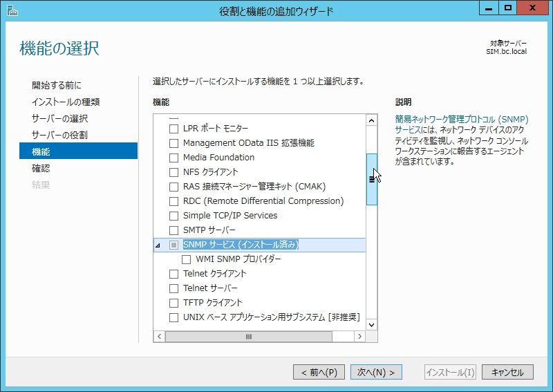Click the wizard icon in the title bar
Viewport: 553px width, 392px height.
[12, 10]
